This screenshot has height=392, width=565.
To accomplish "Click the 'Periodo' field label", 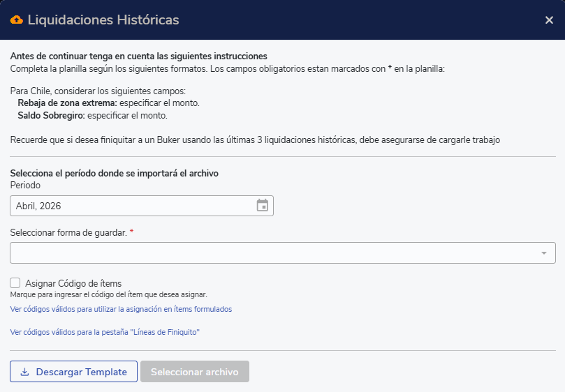I will pos(25,186).
